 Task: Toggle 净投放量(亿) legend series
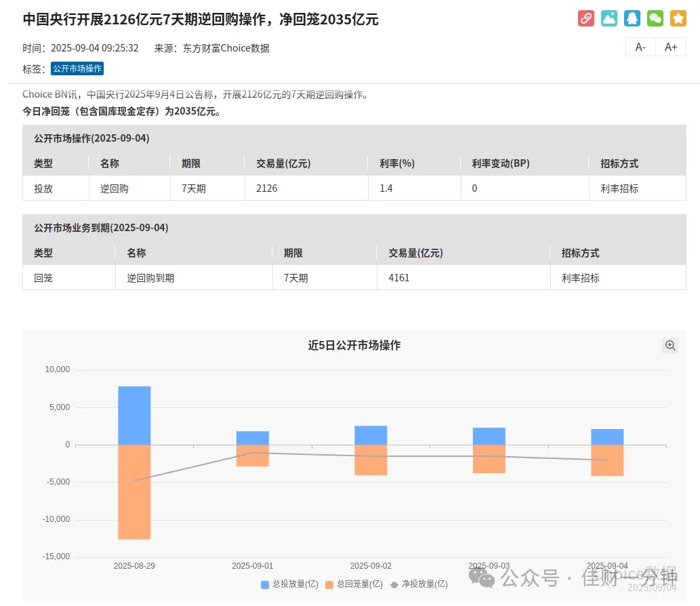[x=419, y=584]
